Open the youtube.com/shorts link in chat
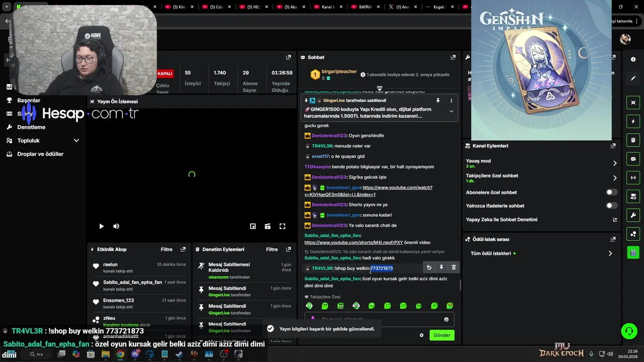Screen dimensions: 644x362 click(354, 242)
